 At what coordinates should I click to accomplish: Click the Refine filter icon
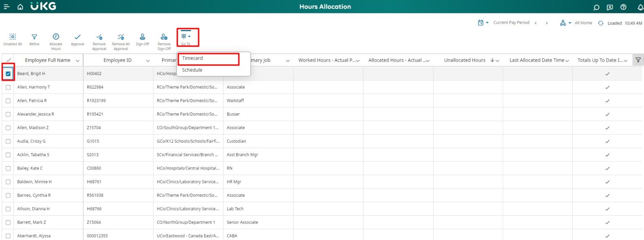pyautogui.click(x=34, y=37)
